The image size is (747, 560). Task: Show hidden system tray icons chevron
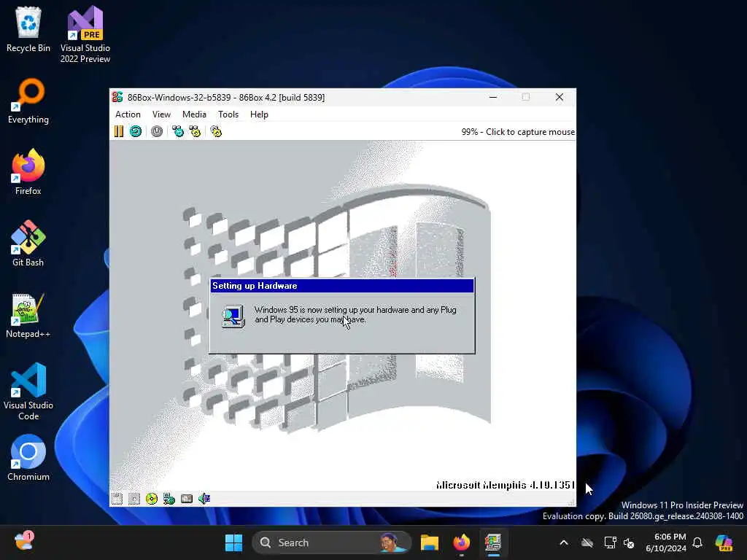point(564,542)
